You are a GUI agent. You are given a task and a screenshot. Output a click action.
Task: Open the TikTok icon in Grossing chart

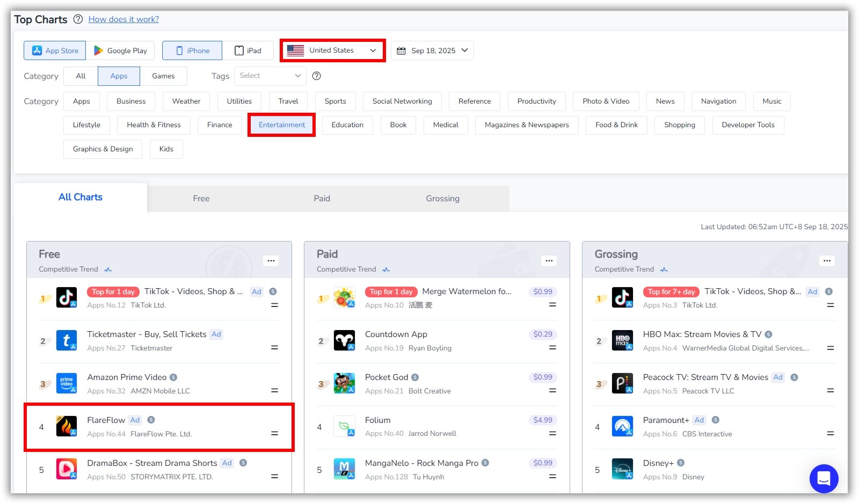click(x=622, y=297)
